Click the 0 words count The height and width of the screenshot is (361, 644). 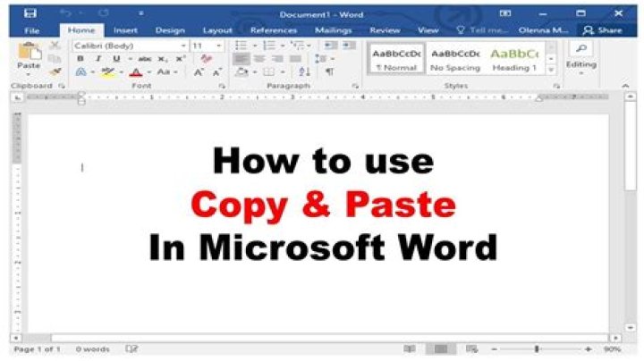93,349
